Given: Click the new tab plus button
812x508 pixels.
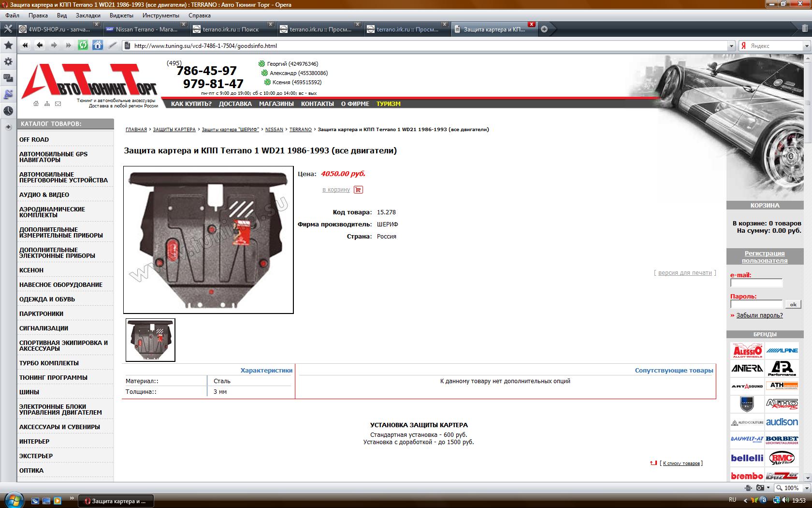Looking at the screenshot, I should [x=544, y=29].
